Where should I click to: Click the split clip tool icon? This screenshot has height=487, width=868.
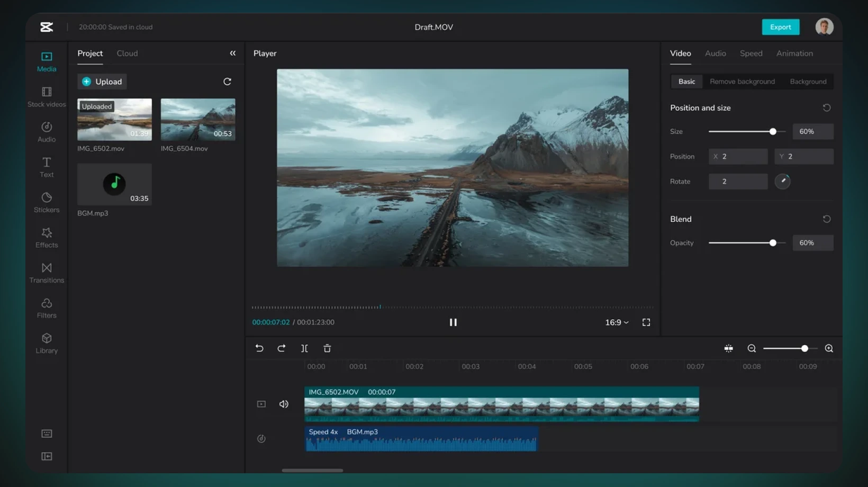coord(304,348)
